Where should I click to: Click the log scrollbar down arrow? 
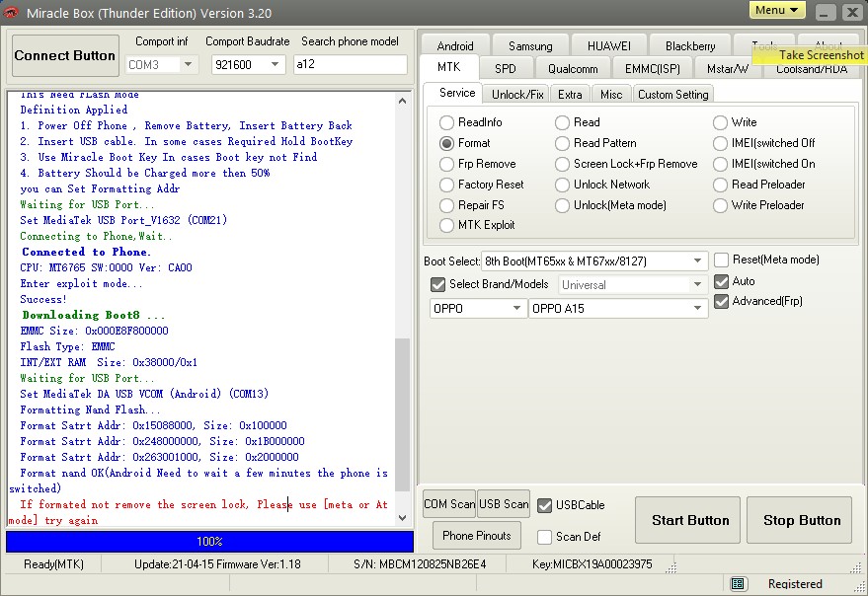403,518
